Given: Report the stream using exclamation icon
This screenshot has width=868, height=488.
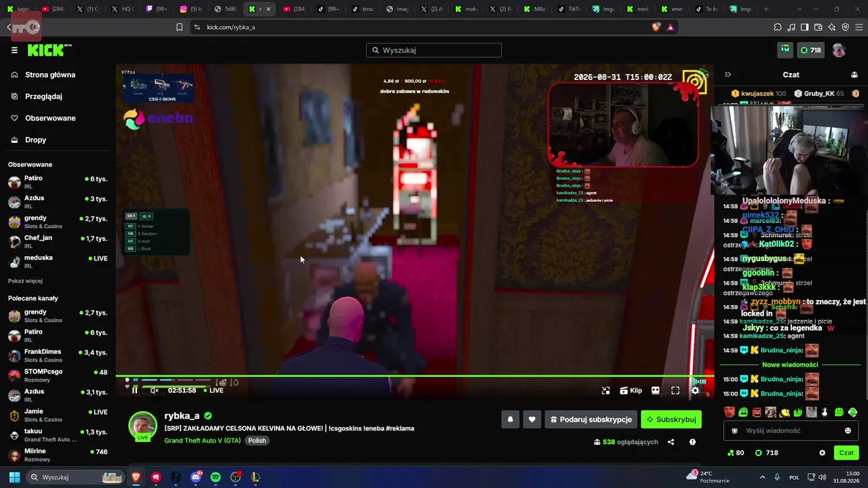Looking at the screenshot, I should 692,442.
